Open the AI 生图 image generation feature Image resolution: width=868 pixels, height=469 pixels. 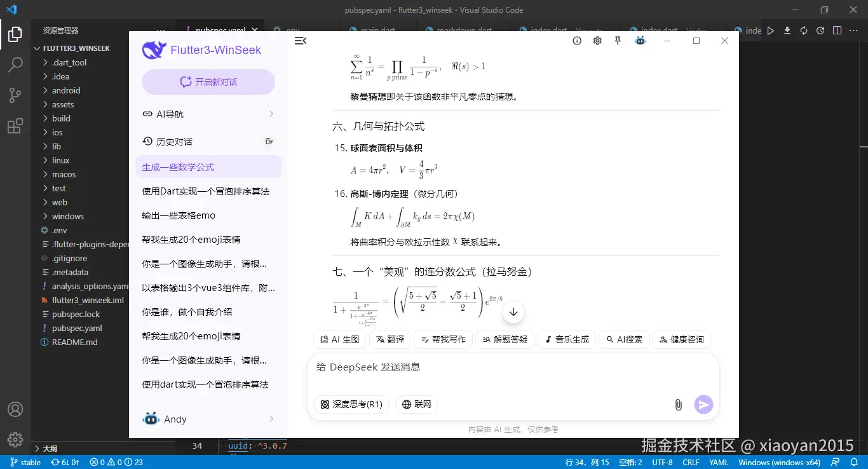[x=339, y=339]
